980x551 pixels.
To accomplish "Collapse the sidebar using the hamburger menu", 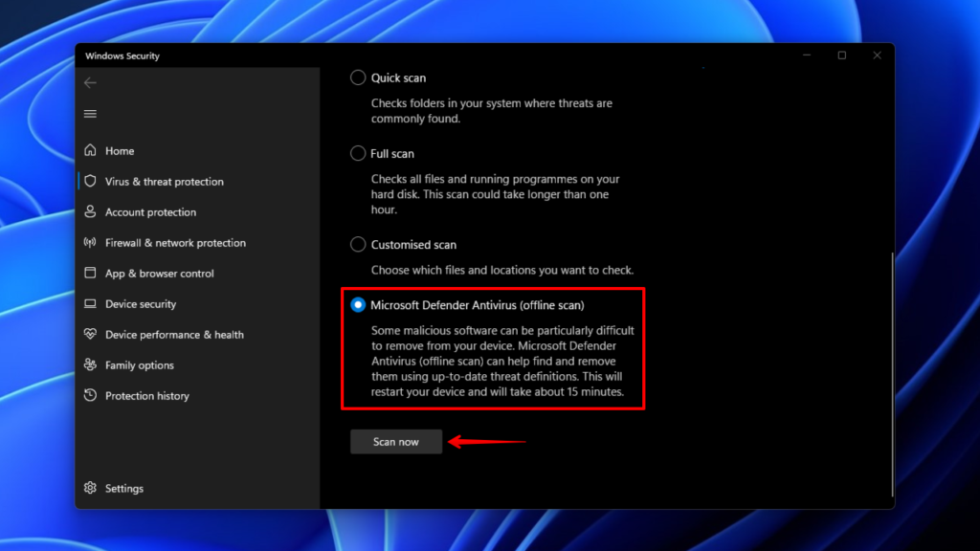I will coord(90,113).
